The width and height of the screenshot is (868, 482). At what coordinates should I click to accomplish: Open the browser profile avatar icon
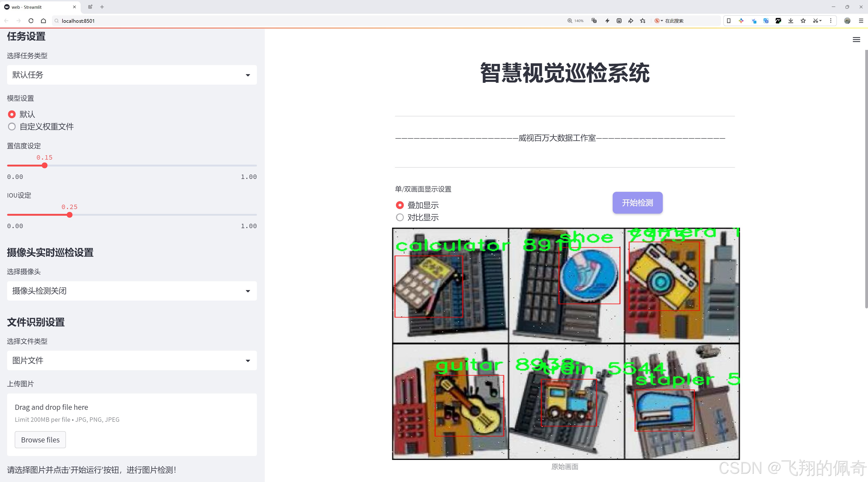(x=847, y=20)
